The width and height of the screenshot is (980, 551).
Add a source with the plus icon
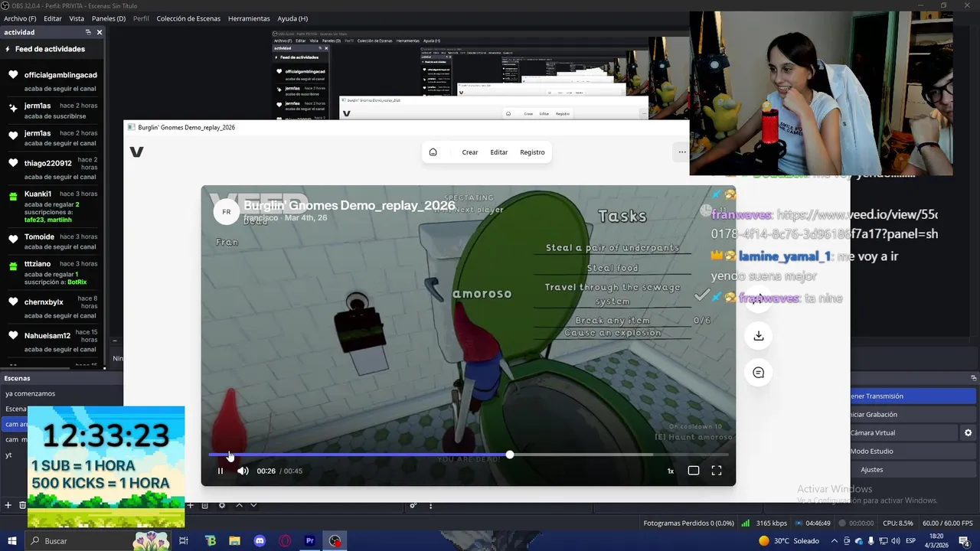coord(191,505)
